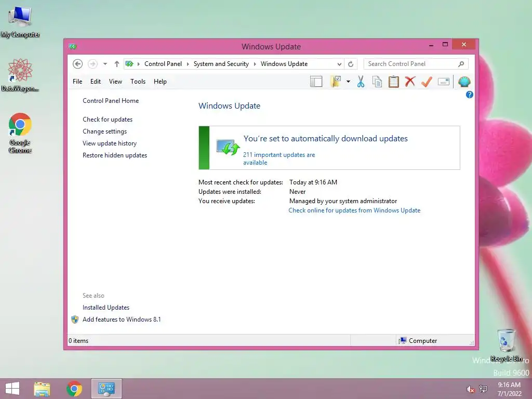Select the Recycle Bin desktop icon
Viewport: 532px width, 399px height.
coord(506,345)
